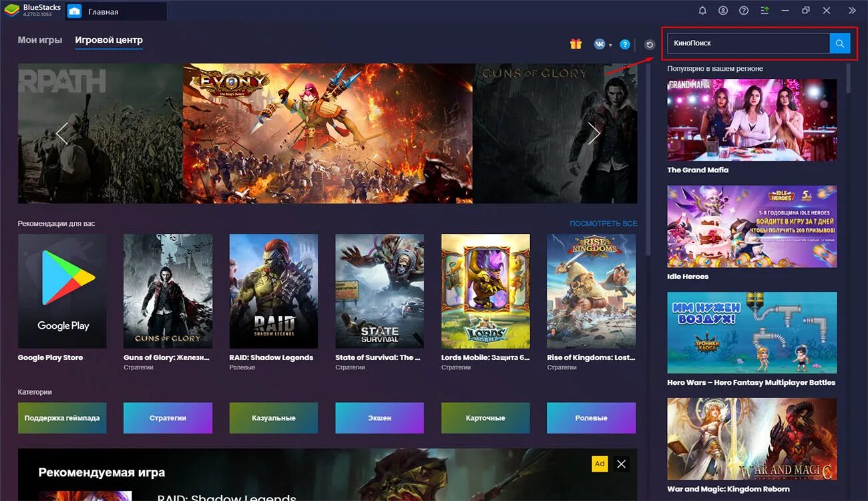Expand the side panel double-chevron icon
Image resolution: width=868 pixels, height=501 pixels.
(x=852, y=11)
